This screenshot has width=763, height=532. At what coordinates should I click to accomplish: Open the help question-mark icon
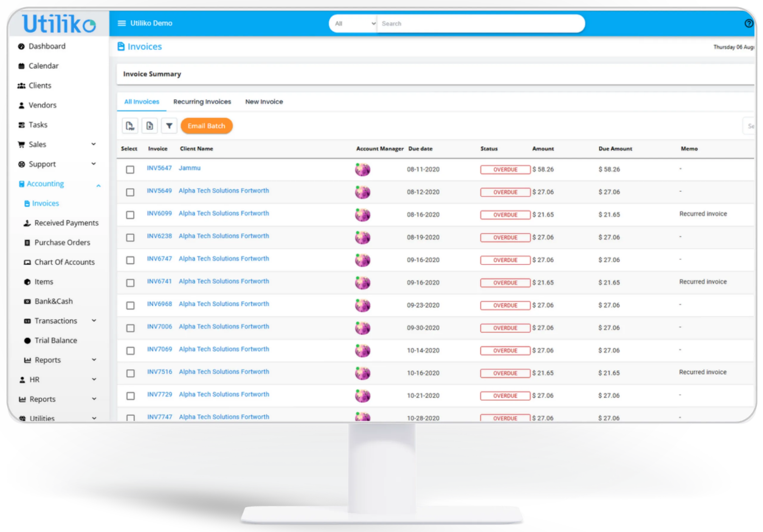coord(749,23)
